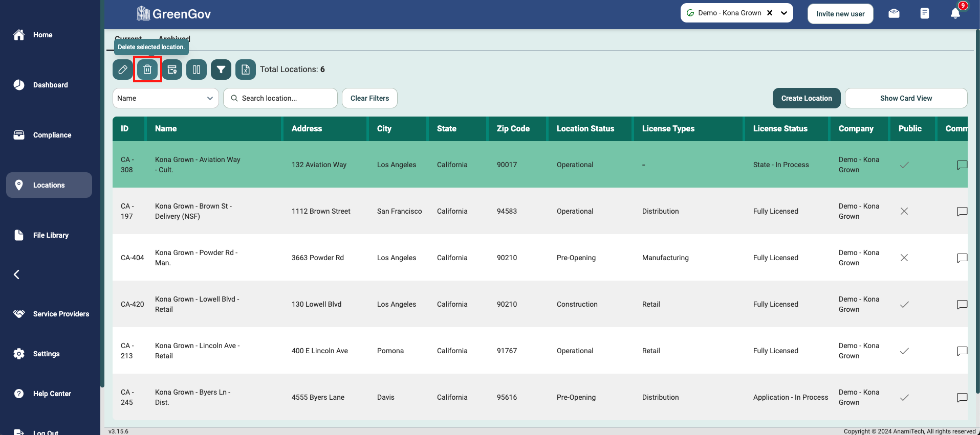Open the notifications bell
Viewport: 980px width, 435px height.
pyautogui.click(x=955, y=14)
